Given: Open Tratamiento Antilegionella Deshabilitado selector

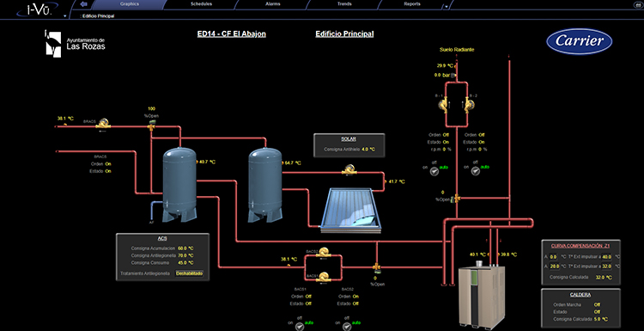Looking at the screenshot, I should coord(190,273).
